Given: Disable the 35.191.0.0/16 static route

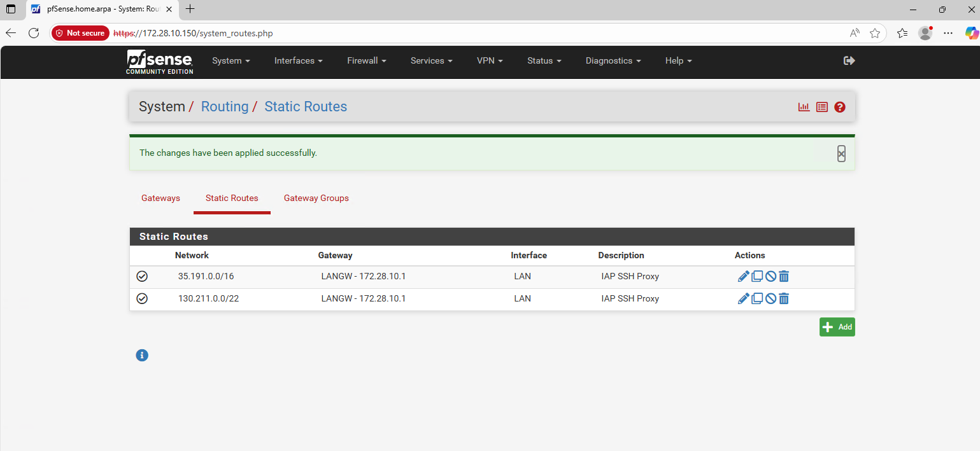Looking at the screenshot, I should (771, 277).
